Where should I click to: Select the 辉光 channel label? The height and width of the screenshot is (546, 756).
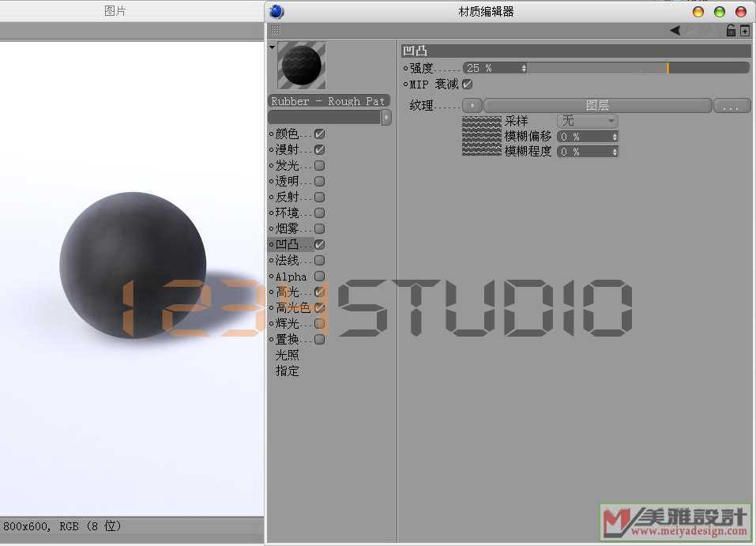287,323
